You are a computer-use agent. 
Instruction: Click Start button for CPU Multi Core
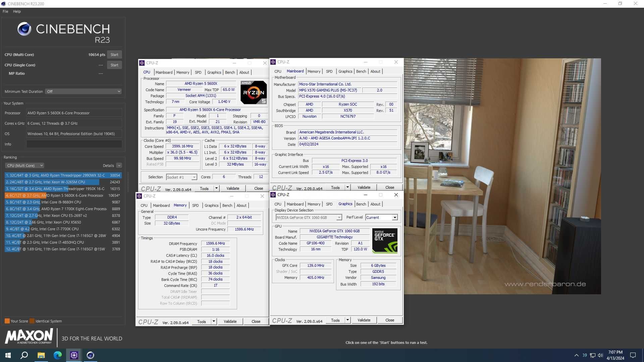point(114,54)
